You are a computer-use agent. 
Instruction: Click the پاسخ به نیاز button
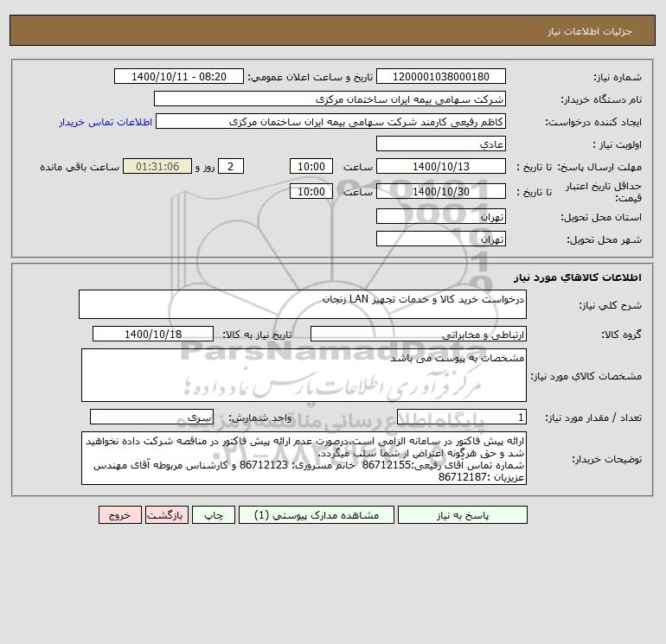463,515
